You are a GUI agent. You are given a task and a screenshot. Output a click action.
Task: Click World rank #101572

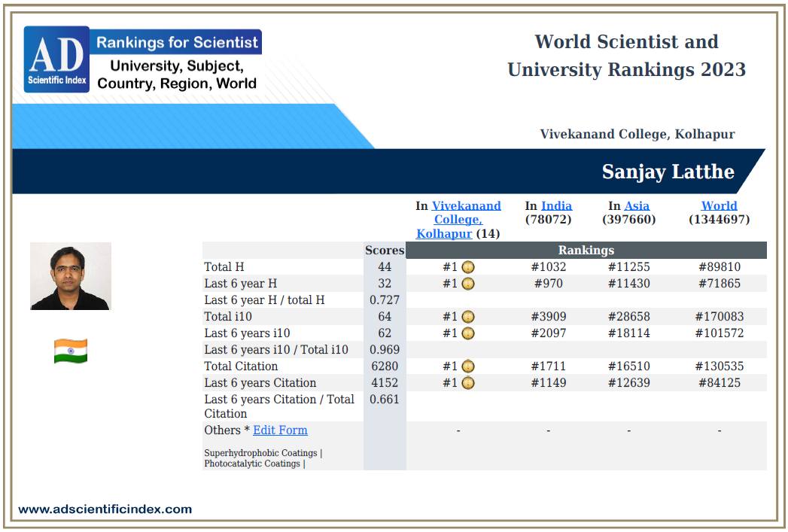[x=720, y=333]
